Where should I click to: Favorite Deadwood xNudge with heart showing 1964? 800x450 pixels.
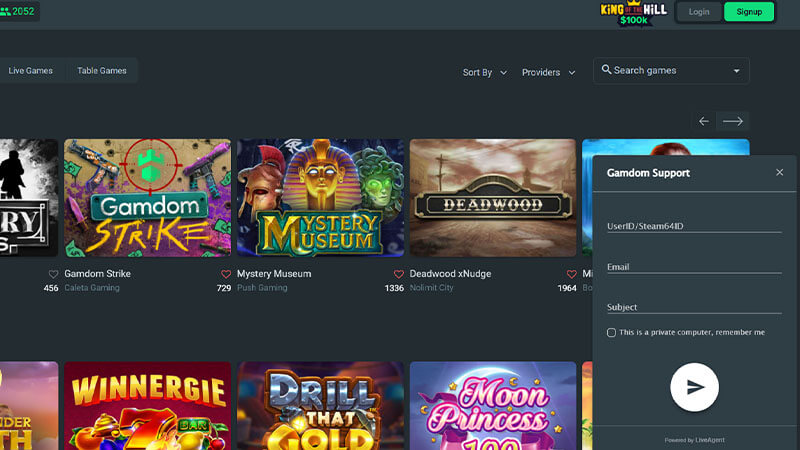point(571,274)
